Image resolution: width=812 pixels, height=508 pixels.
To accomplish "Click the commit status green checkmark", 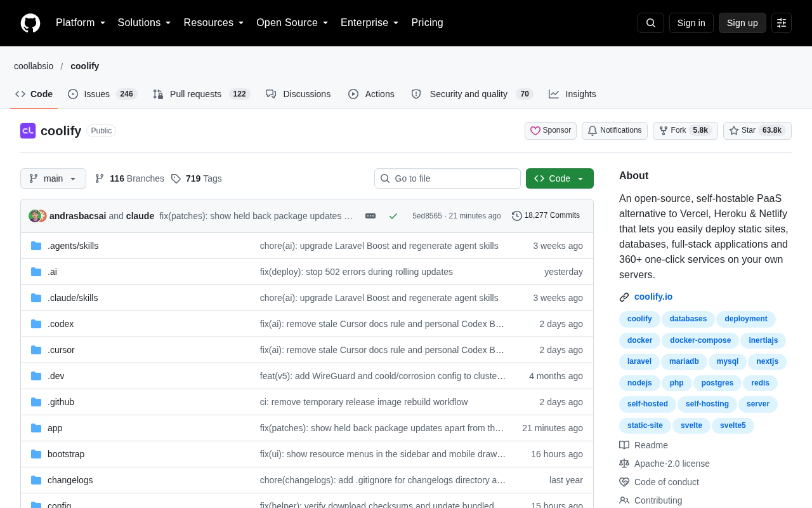I will click(x=393, y=216).
